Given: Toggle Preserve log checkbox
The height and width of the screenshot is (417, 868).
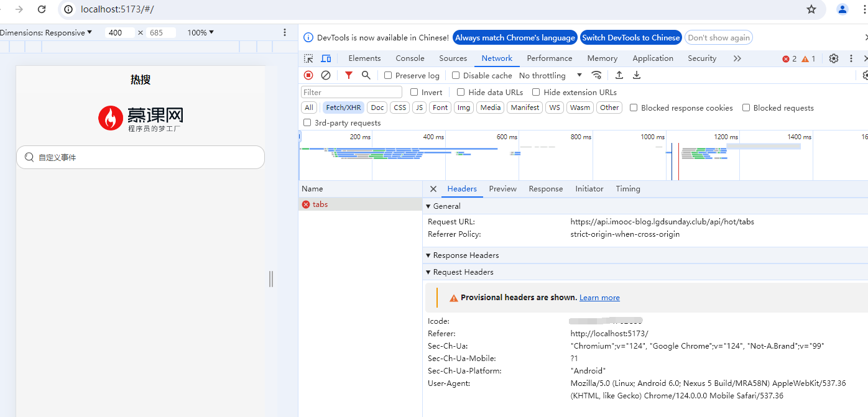Looking at the screenshot, I should coord(388,75).
